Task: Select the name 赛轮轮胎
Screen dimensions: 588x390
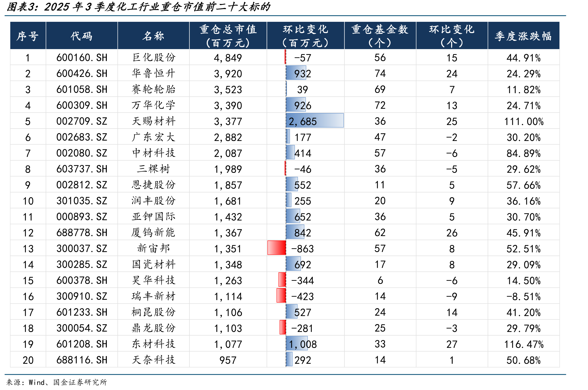Action: [153, 89]
